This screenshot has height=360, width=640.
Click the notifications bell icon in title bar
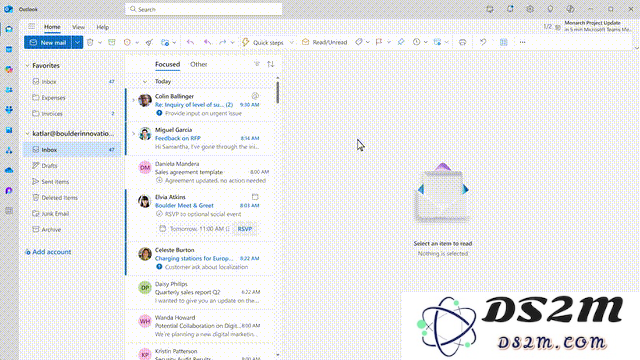[510, 9]
